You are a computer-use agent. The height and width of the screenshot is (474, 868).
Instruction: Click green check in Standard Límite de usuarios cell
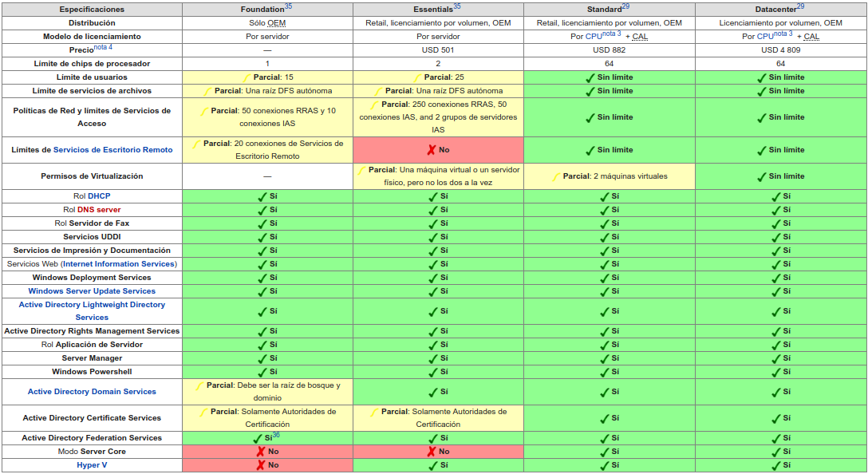click(590, 78)
